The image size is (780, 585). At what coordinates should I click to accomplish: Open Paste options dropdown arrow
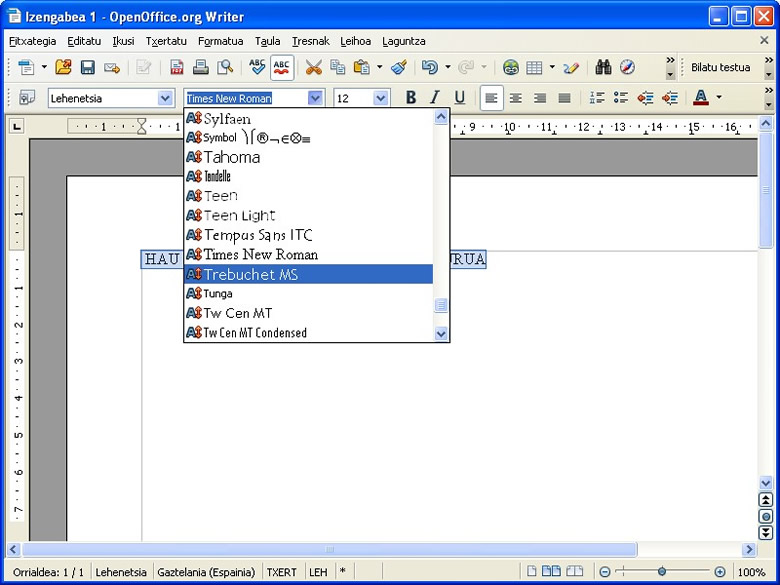click(x=380, y=67)
